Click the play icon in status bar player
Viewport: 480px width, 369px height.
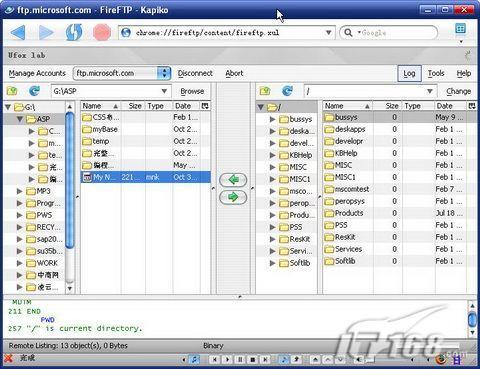coord(227,360)
